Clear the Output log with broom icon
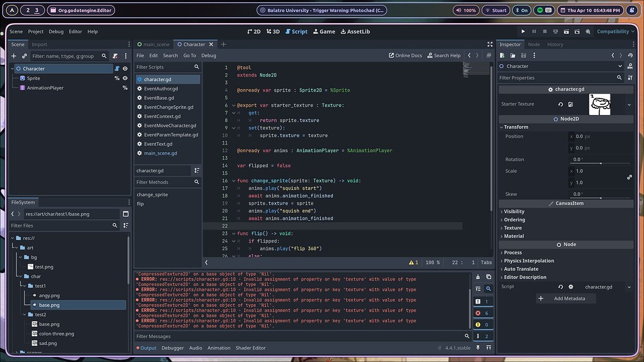Screen dimensions: 644x362 (478, 278)
